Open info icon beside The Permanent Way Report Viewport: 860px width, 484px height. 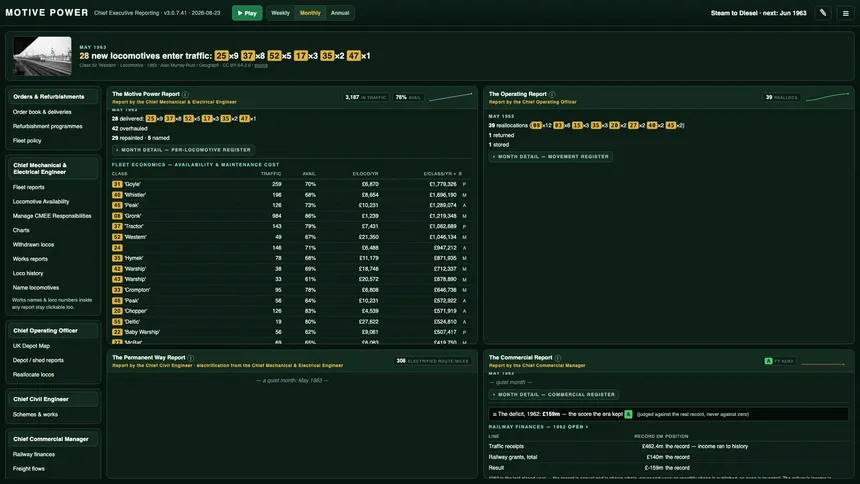coord(190,358)
